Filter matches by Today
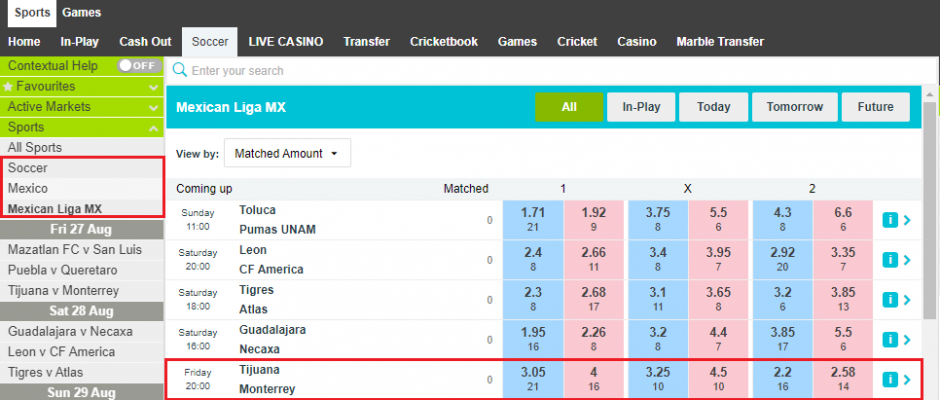This screenshot has height=400, width=940. (x=713, y=107)
